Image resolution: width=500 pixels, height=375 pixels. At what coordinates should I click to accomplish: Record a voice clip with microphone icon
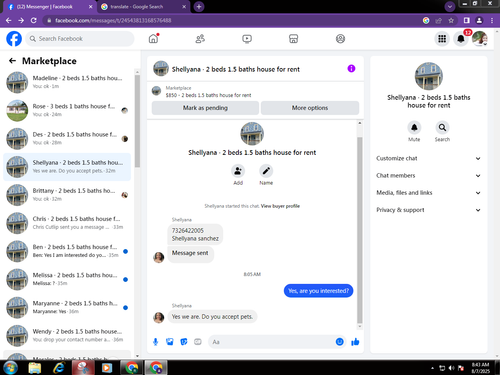coord(155,342)
